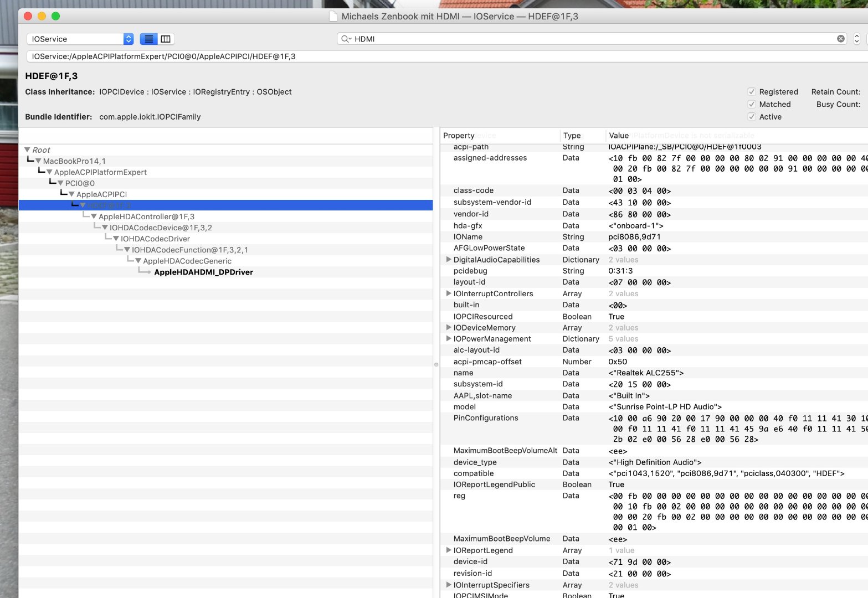Sort by the Type column header

(x=583, y=136)
